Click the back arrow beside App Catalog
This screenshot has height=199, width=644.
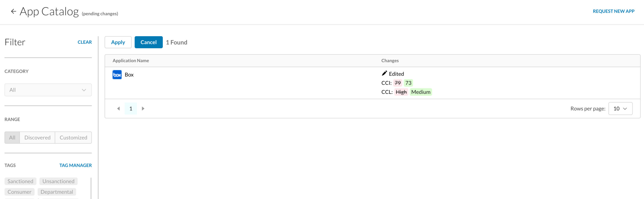[13, 11]
